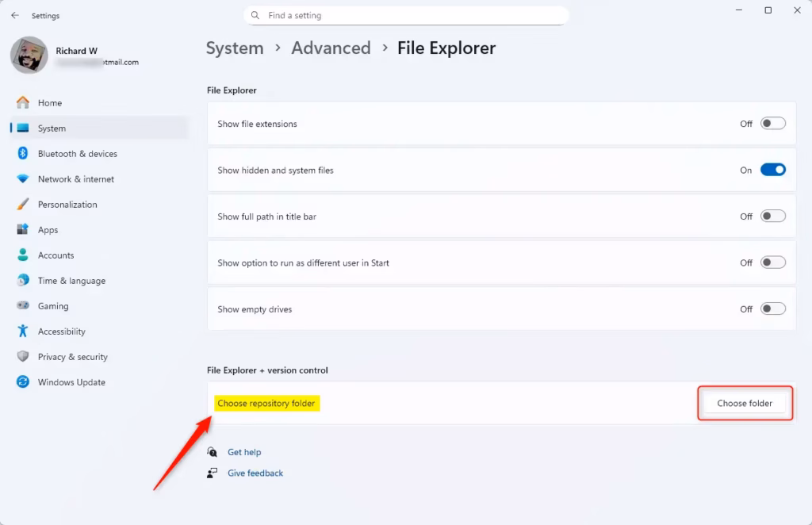
Task: Click the Choose folder button
Action: 744,403
